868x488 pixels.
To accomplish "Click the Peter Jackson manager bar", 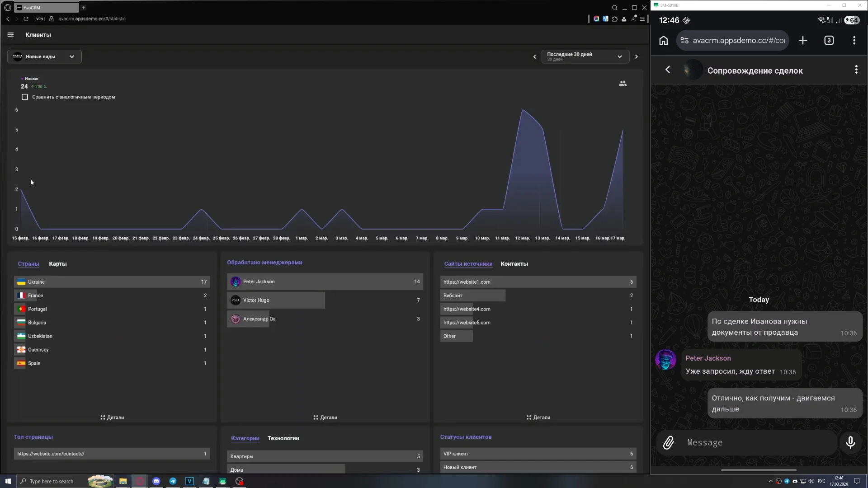I will [325, 282].
